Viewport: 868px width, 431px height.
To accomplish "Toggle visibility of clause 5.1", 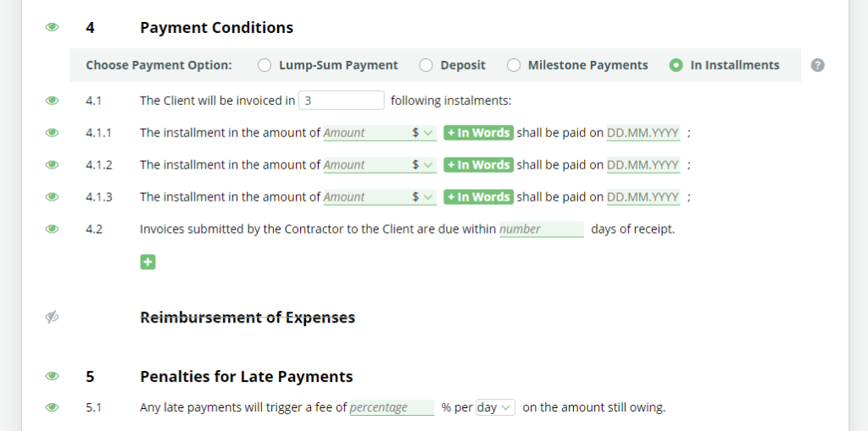I will pos(52,408).
